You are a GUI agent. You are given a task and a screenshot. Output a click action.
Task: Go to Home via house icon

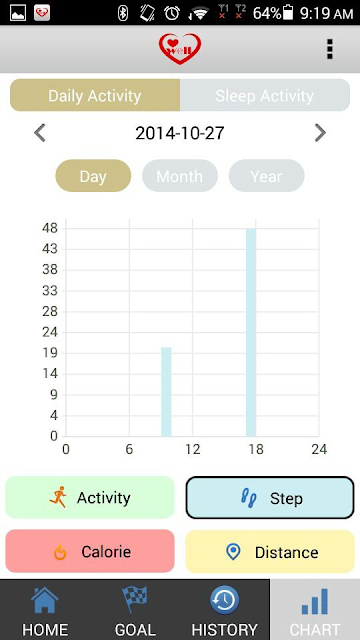pos(45,600)
